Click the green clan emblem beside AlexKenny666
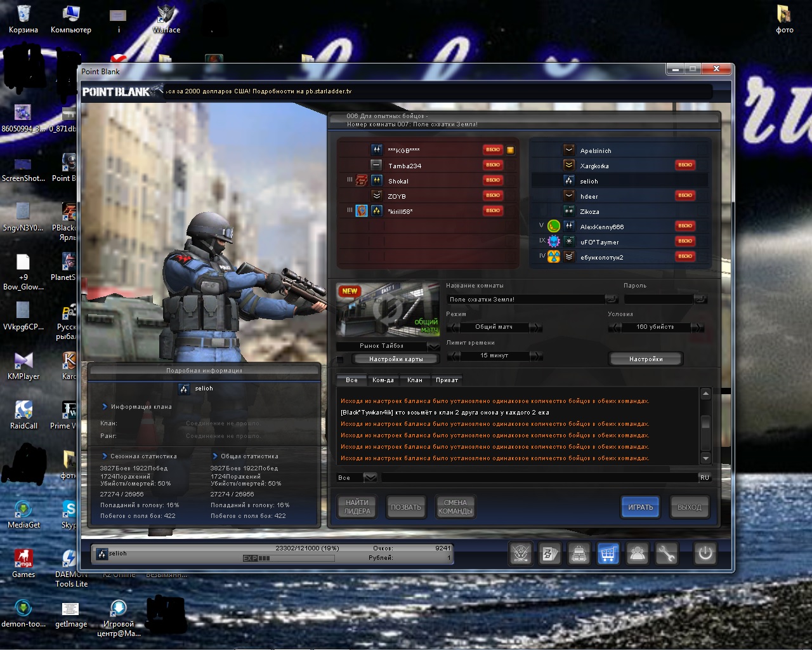 pyautogui.click(x=554, y=226)
